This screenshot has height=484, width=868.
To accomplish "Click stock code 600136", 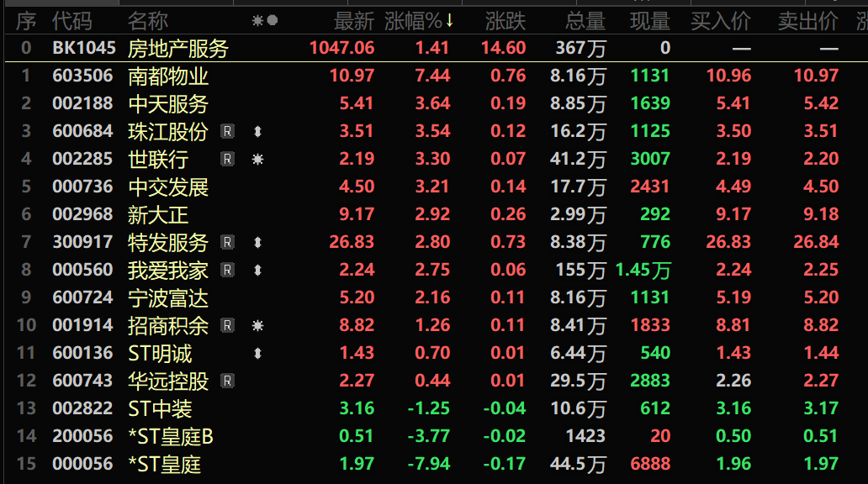I will [x=82, y=353].
